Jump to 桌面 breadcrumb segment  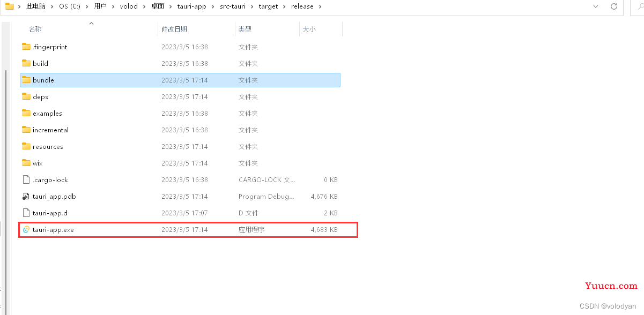pyautogui.click(x=158, y=6)
